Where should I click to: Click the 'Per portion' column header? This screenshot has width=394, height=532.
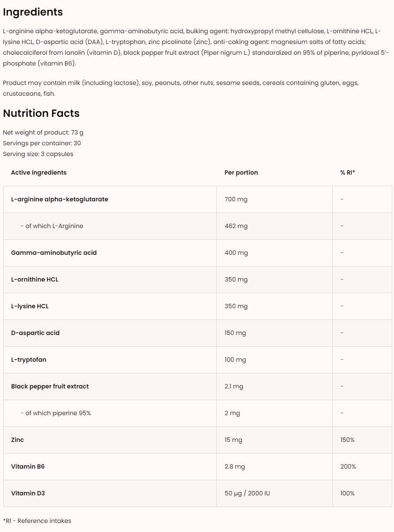point(241,172)
